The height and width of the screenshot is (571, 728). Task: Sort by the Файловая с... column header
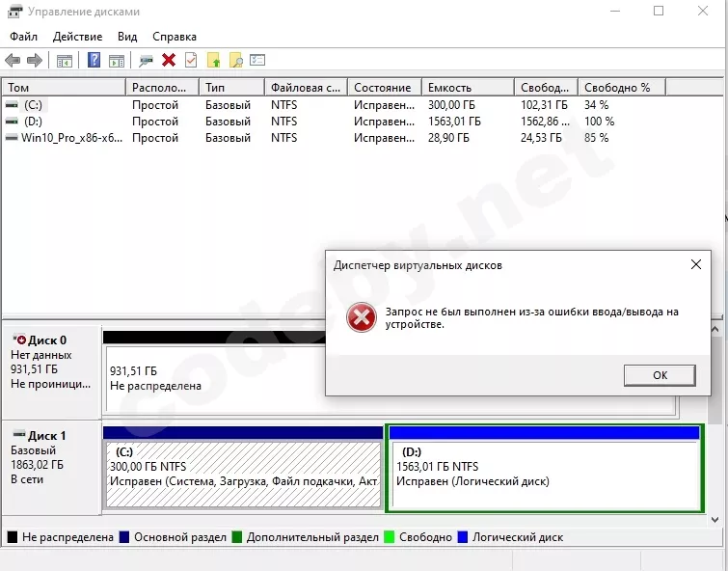tap(306, 88)
